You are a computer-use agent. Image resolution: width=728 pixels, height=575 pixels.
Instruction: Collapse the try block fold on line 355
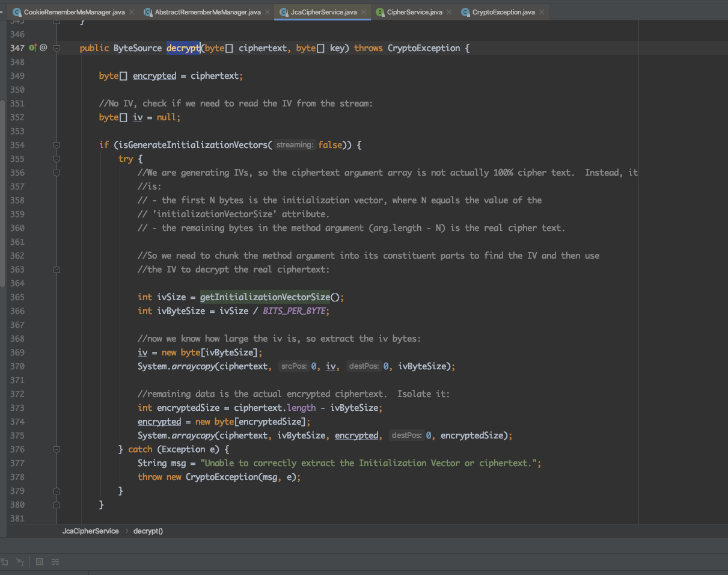coord(57,159)
